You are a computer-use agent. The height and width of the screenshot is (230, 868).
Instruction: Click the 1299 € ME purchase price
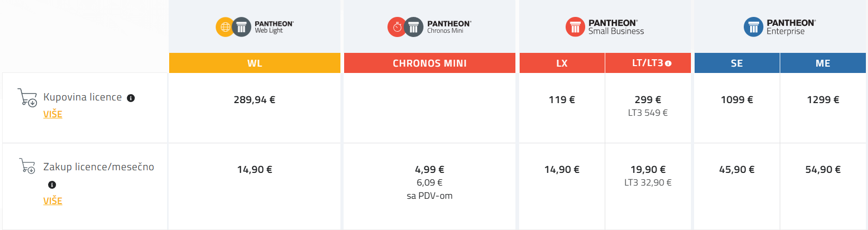point(823,100)
